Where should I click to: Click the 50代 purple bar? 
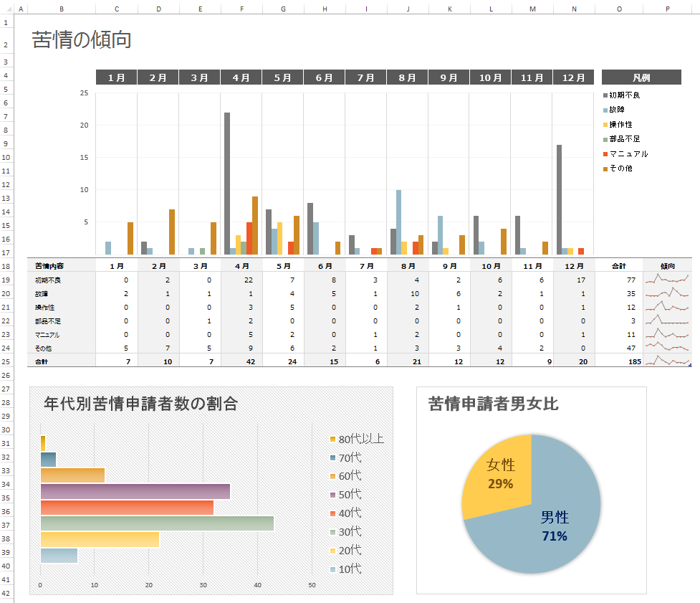(x=135, y=491)
